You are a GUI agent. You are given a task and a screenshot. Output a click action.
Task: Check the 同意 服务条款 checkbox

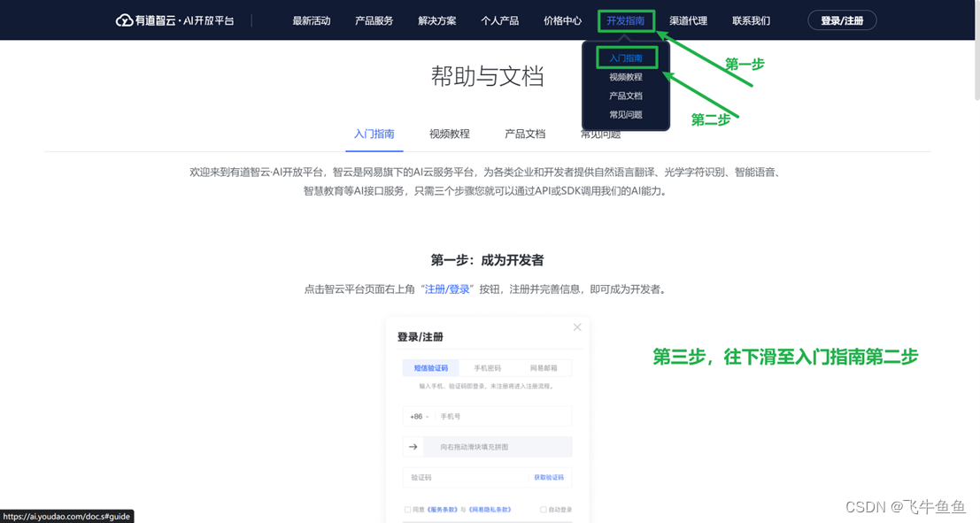[407, 509]
